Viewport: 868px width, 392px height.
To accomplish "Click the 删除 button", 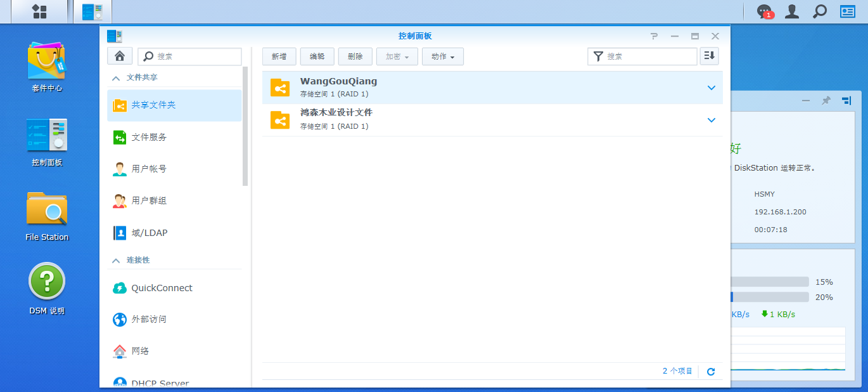I will pos(355,56).
